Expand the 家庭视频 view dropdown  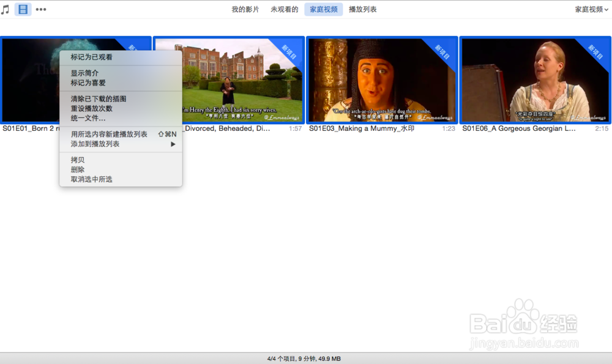tap(591, 9)
